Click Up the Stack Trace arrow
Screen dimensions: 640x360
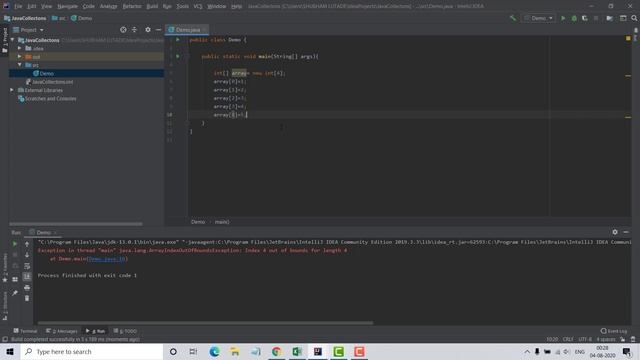point(27,244)
